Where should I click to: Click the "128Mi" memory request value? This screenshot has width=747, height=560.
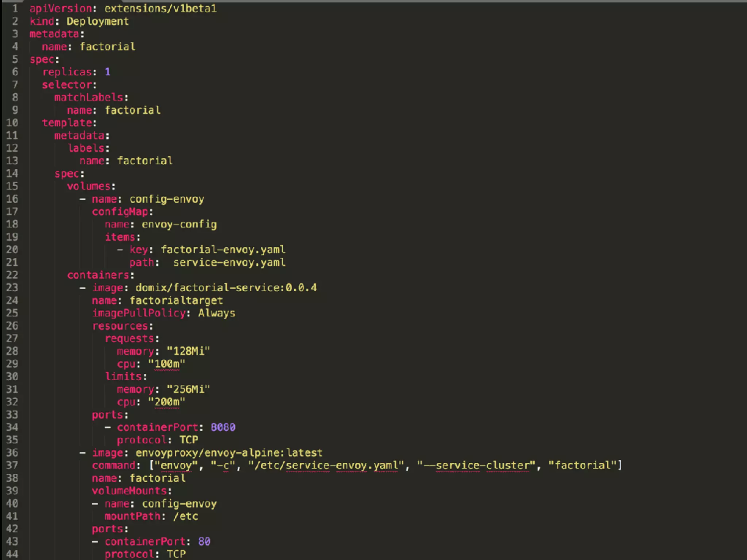[x=188, y=351]
